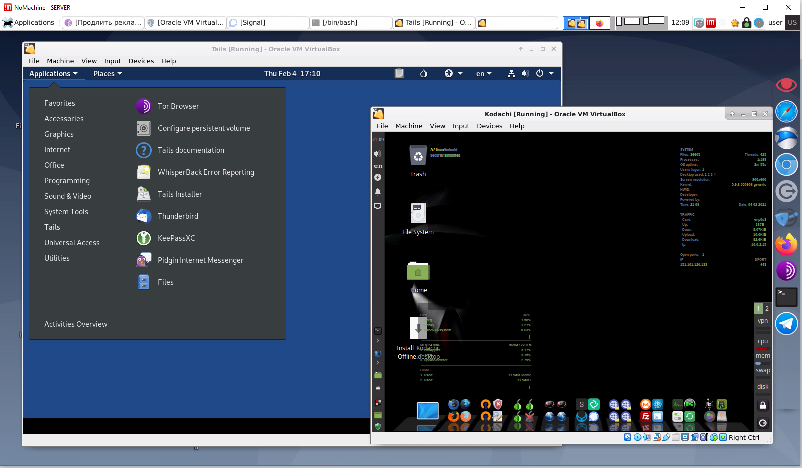The image size is (802, 468).
Task: Click the Tails clock Thu Feb 4 17:10
Action: click(x=292, y=73)
